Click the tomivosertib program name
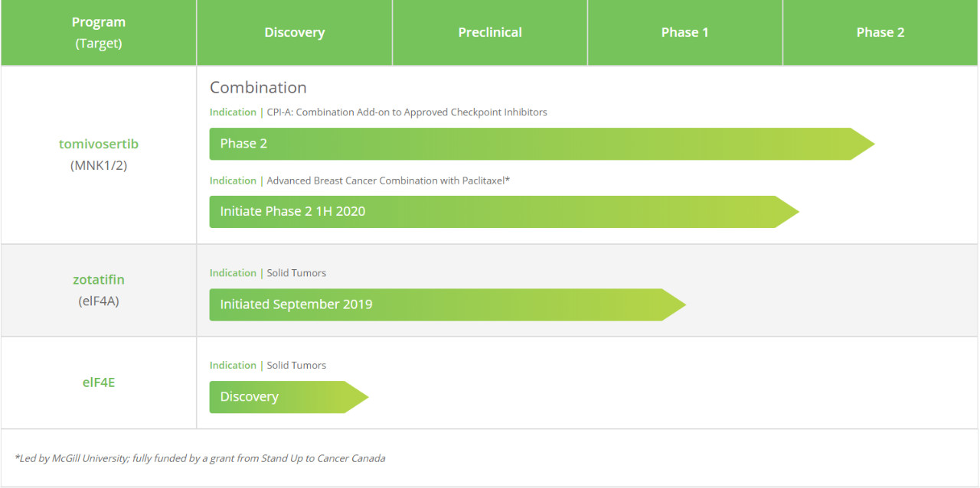Image resolution: width=980 pixels, height=488 pixels. [99, 144]
